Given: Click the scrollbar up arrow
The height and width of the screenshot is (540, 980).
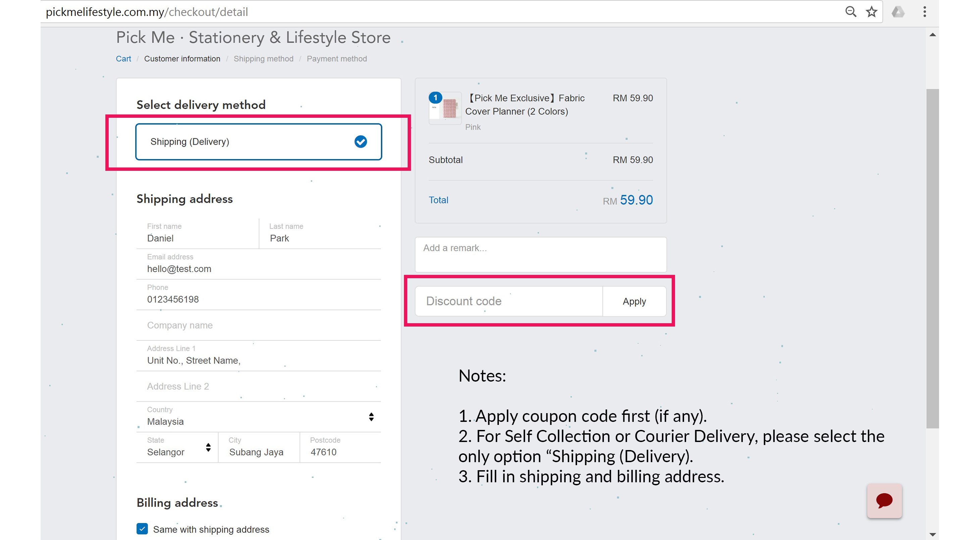Looking at the screenshot, I should (932, 35).
